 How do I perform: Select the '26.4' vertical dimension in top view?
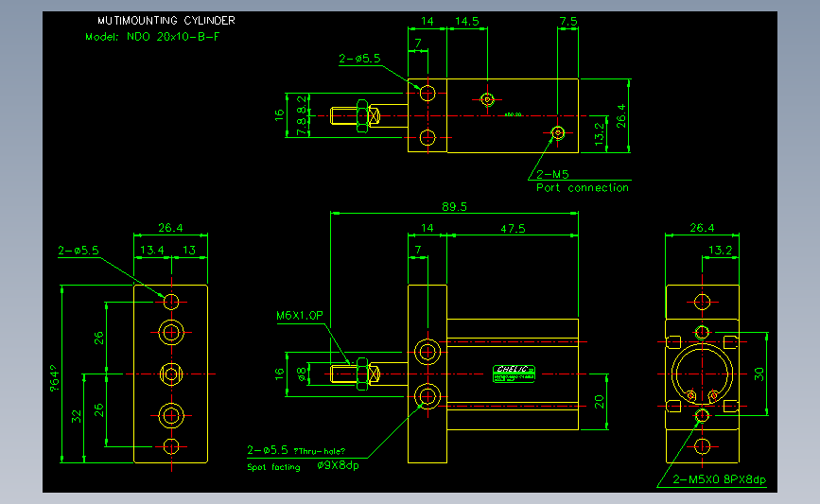(x=620, y=115)
